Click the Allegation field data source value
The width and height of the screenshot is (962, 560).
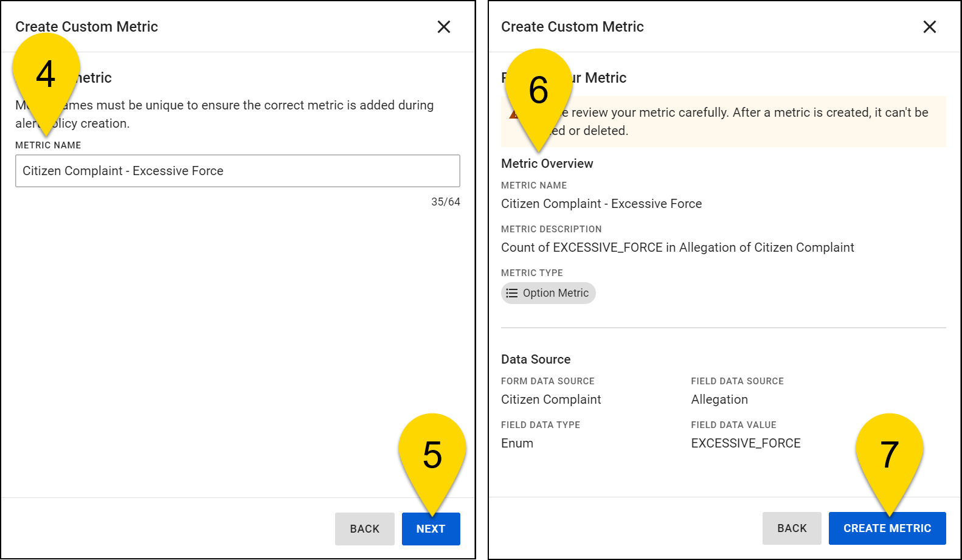coord(719,399)
